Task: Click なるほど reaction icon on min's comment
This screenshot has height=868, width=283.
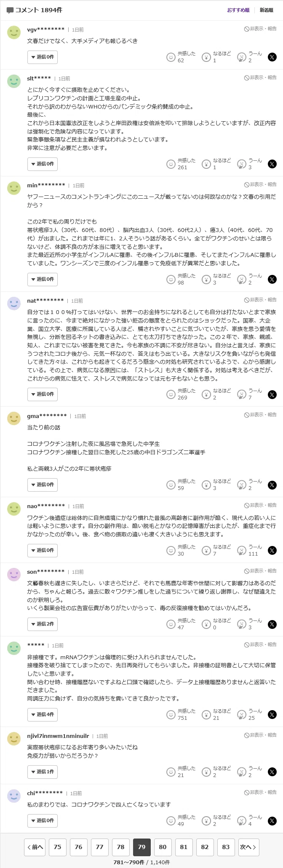Action: tap(206, 280)
